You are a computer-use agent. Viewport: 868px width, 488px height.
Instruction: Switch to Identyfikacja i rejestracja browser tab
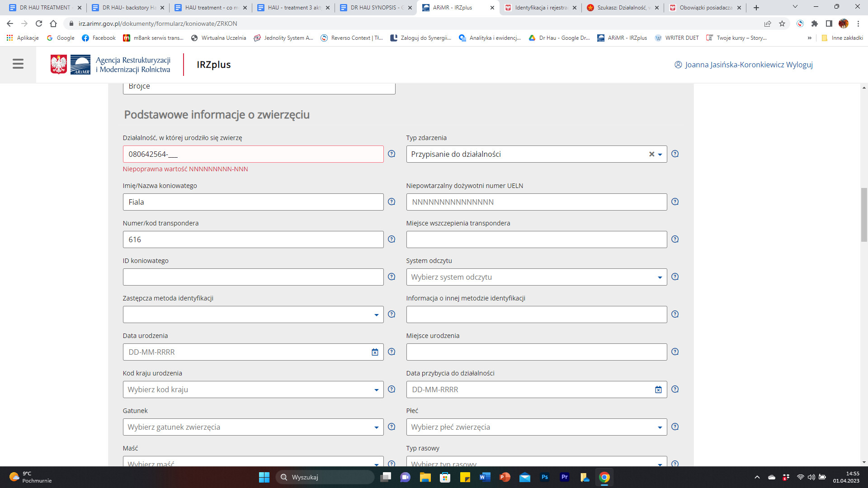(540, 8)
